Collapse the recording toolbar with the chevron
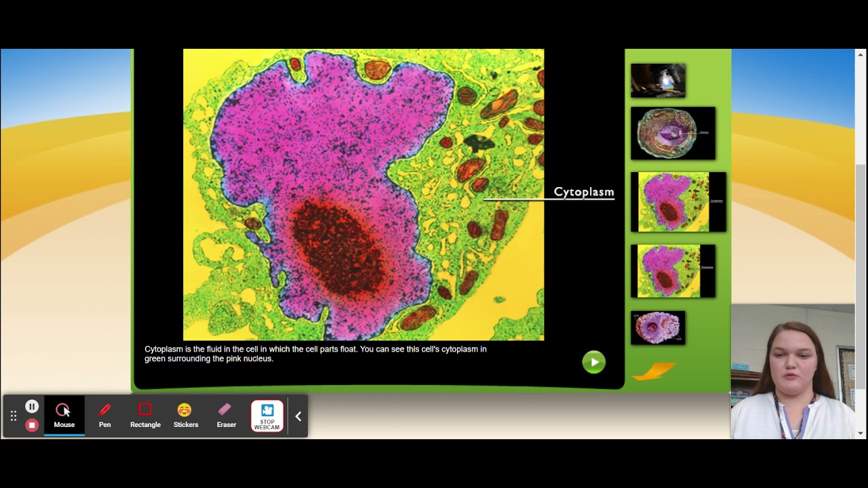 pos(298,416)
